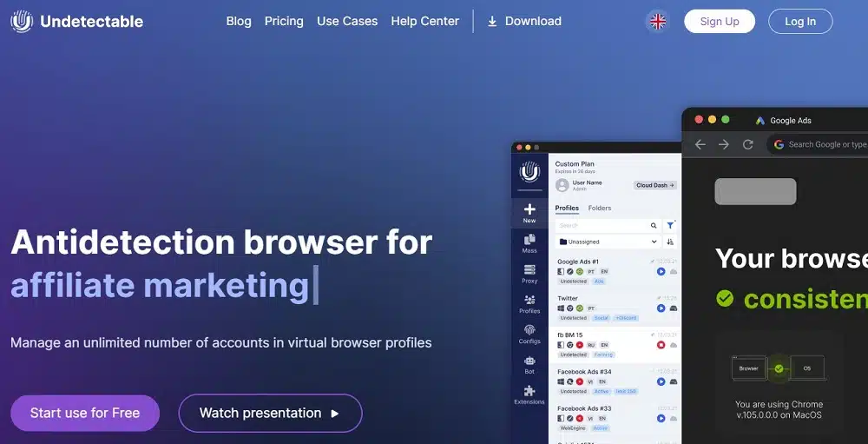Screen dimensions: 868x444
Task: Click the filter funnel icon
Action: pyautogui.click(x=670, y=225)
